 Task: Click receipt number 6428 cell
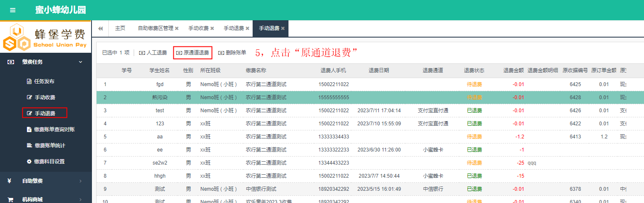pyautogui.click(x=575, y=97)
